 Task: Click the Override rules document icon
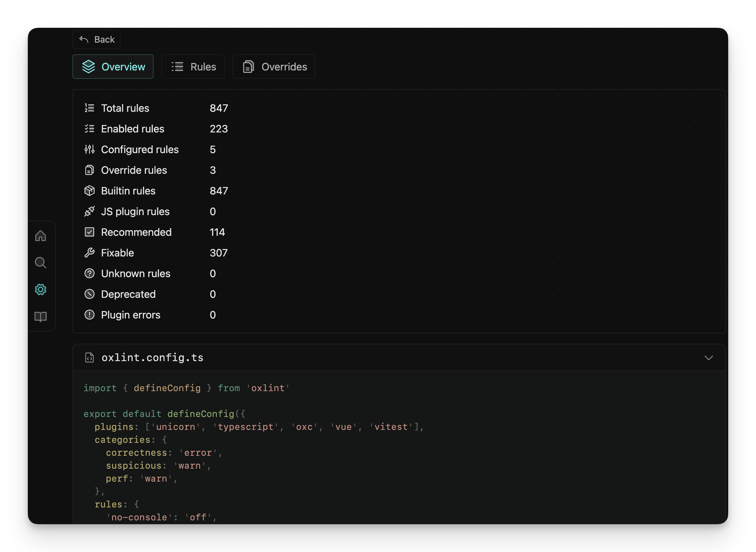point(89,170)
